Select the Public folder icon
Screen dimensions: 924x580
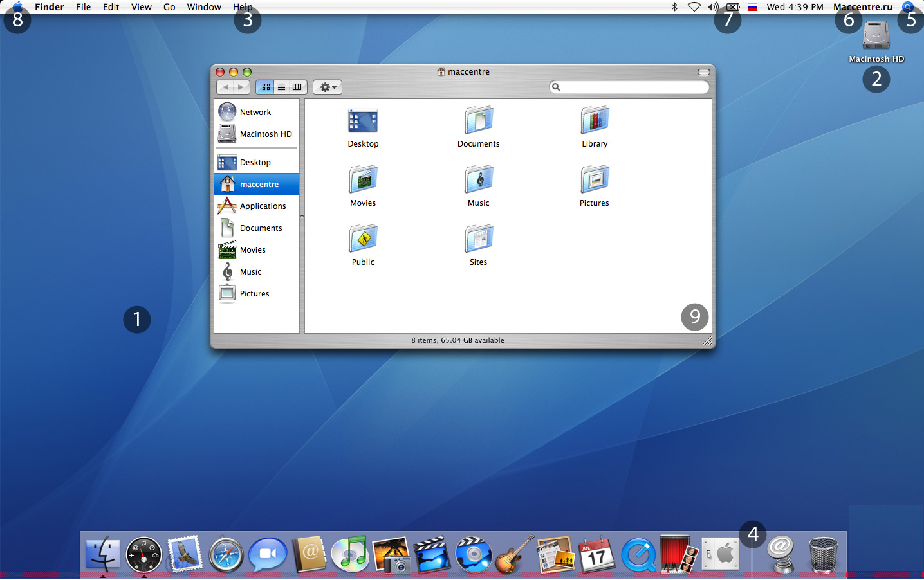tap(363, 239)
